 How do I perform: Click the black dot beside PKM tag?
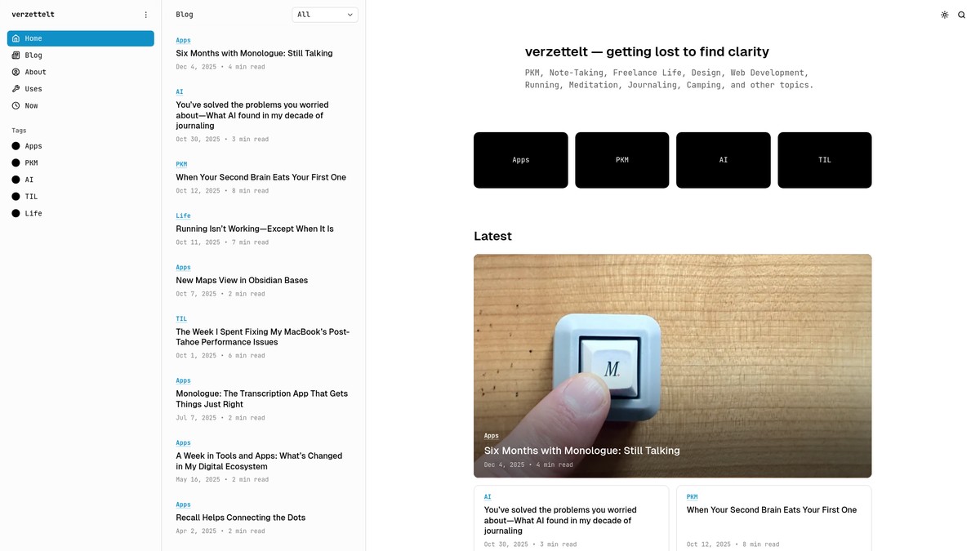point(16,163)
